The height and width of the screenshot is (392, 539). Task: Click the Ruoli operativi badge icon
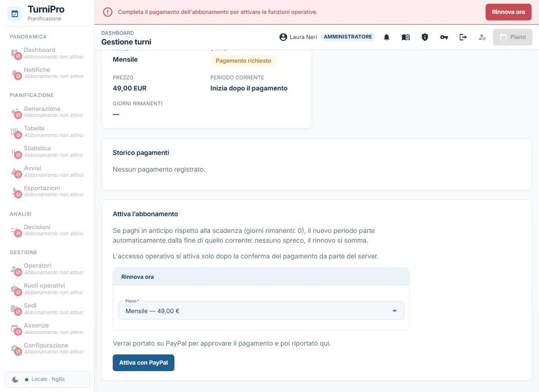[x=14, y=289]
